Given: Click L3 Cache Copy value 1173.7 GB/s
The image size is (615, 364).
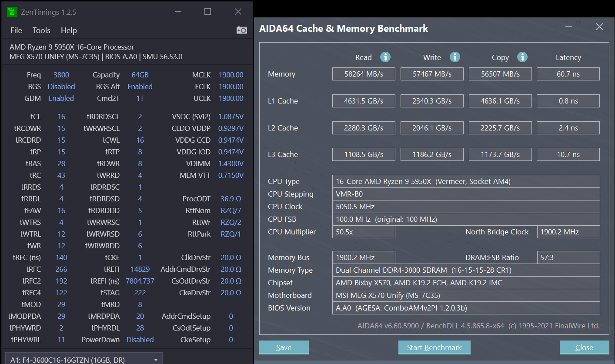Looking at the screenshot, I should (x=500, y=154).
